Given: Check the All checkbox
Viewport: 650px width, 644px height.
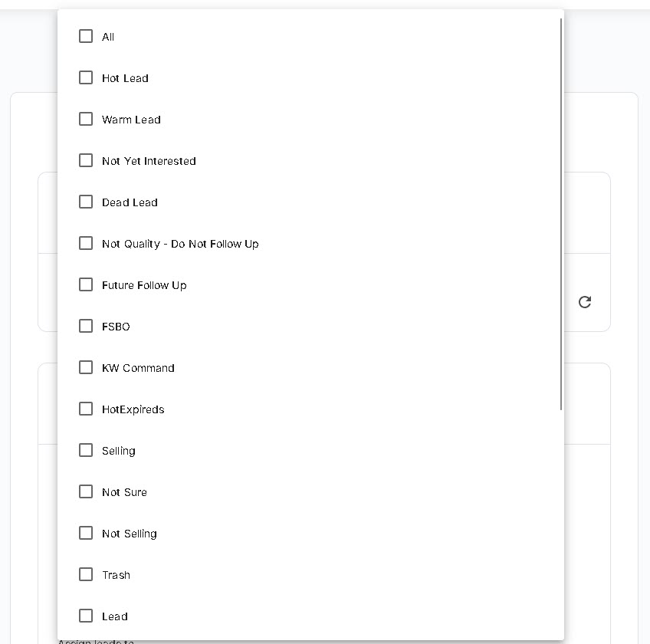Looking at the screenshot, I should [x=86, y=36].
